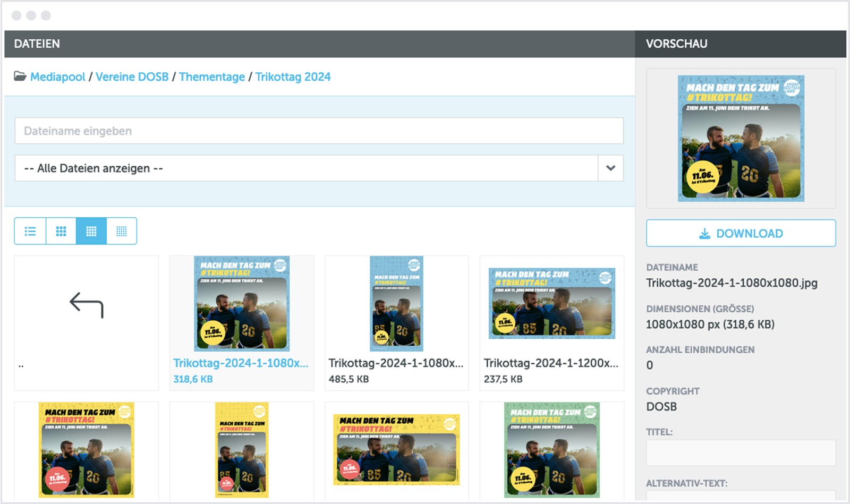Click the Trikottag 2024 breadcrumb

point(293,77)
